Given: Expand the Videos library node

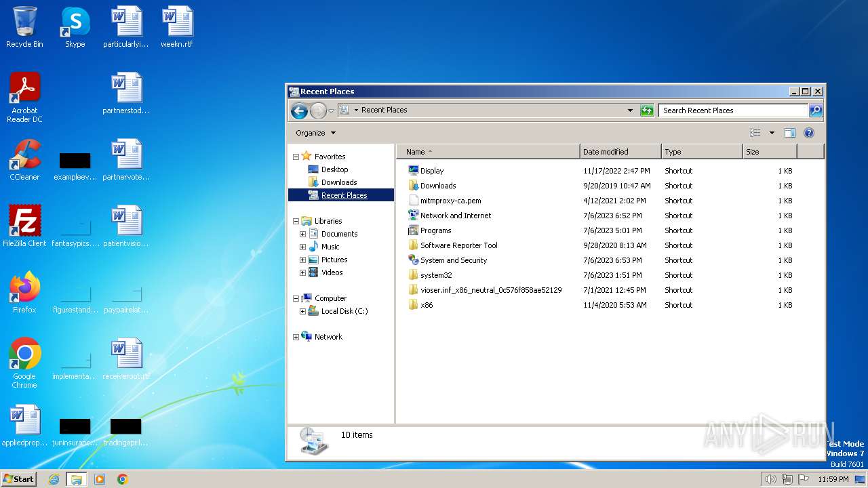Looking at the screenshot, I should tap(302, 272).
